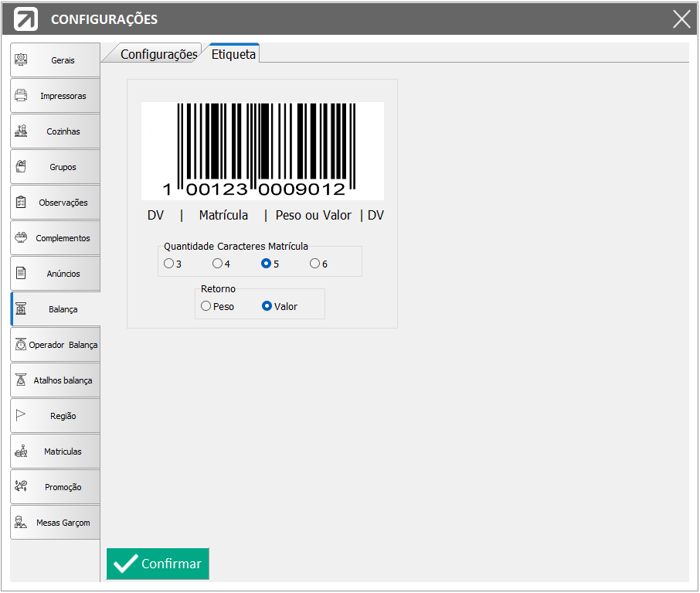The width and height of the screenshot is (700, 593).
Task: Click the Matriculas icon in sidebar
Action: coord(21,451)
